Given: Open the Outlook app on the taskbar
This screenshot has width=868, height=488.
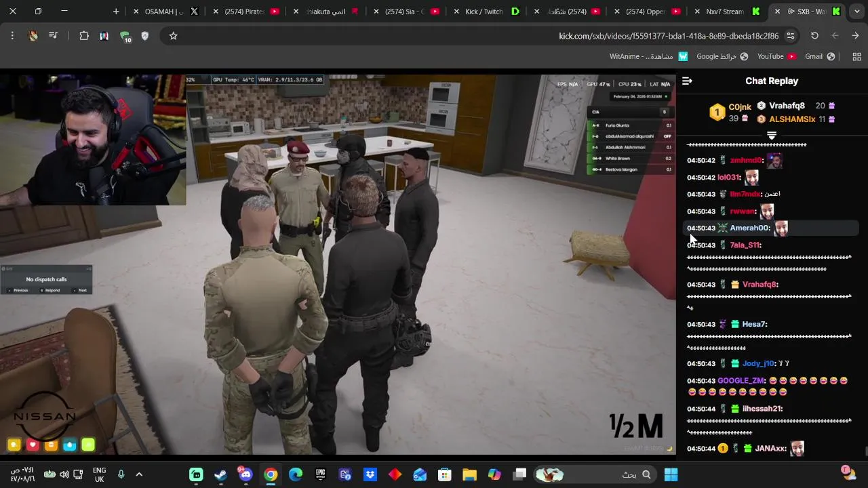Looking at the screenshot, I should point(420,474).
